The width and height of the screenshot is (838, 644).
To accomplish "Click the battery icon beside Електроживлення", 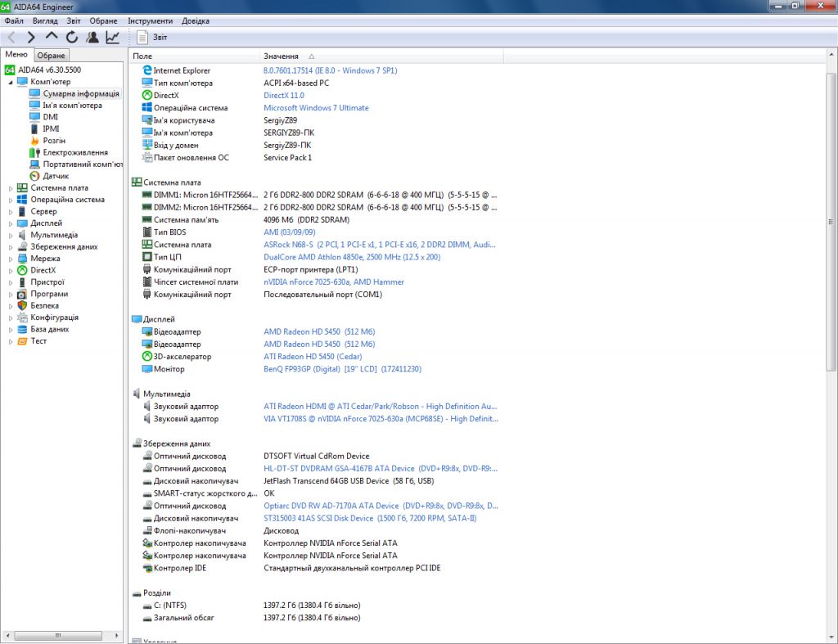I will [34, 152].
